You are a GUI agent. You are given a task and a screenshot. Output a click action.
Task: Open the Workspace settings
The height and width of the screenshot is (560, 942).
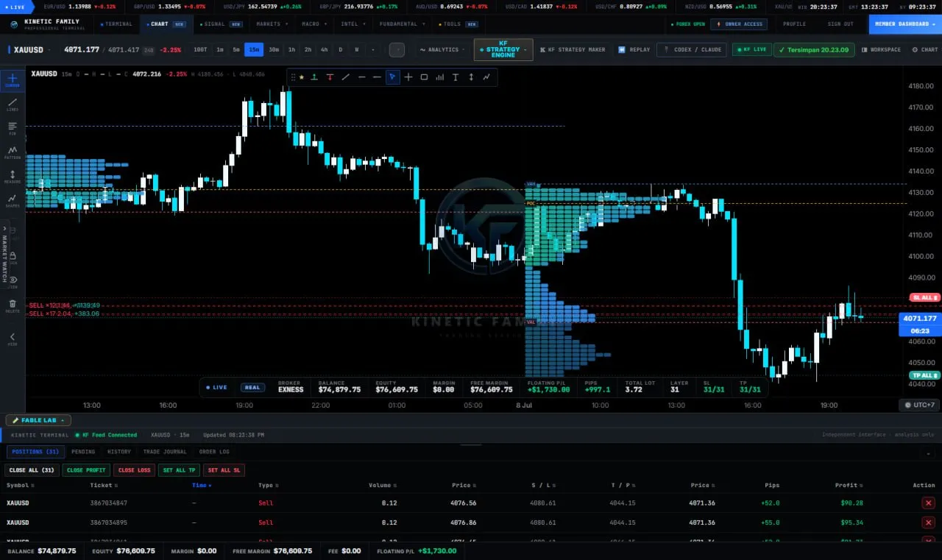pyautogui.click(x=881, y=50)
